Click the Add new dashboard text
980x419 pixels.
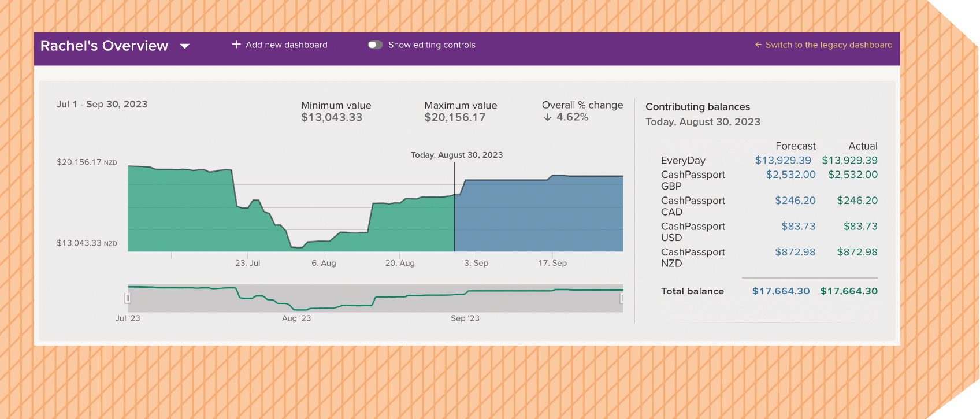(x=286, y=45)
